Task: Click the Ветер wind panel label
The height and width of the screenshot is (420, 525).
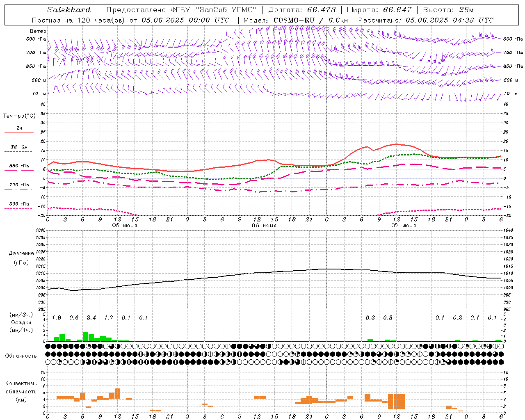Action: point(38,31)
